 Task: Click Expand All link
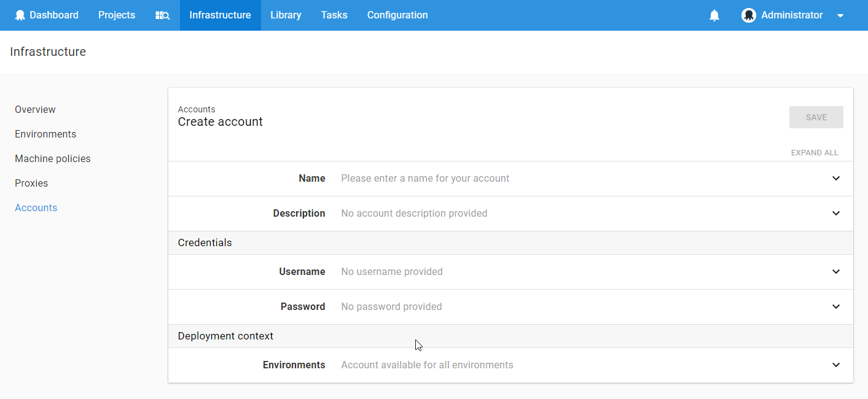(815, 153)
